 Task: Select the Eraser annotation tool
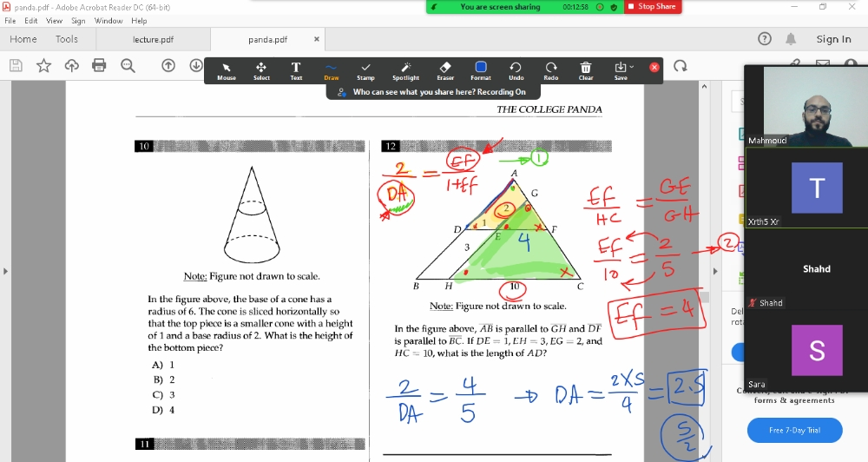445,71
